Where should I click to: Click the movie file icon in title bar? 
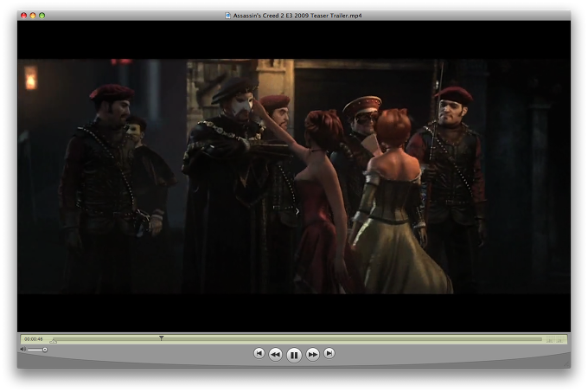[x=227, y=16]
